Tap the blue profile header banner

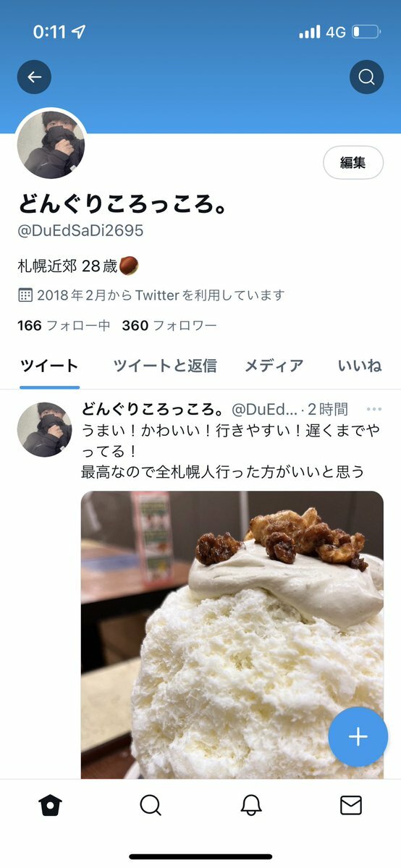[200, 67]
